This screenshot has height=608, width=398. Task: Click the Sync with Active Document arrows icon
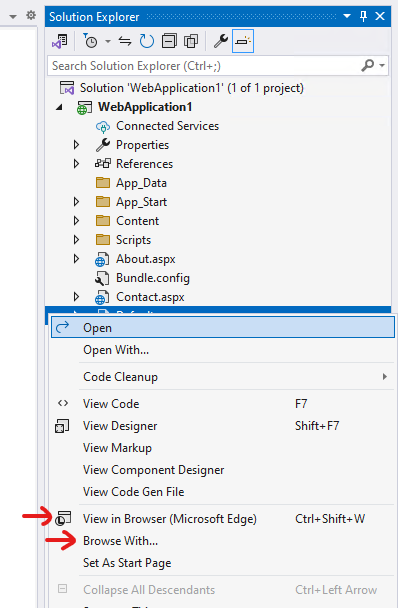tap(125, 41)
